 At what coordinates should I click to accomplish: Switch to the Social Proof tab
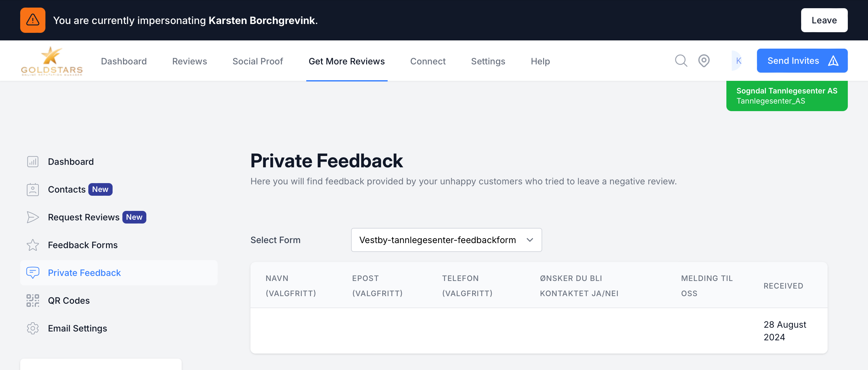point(257,61)
